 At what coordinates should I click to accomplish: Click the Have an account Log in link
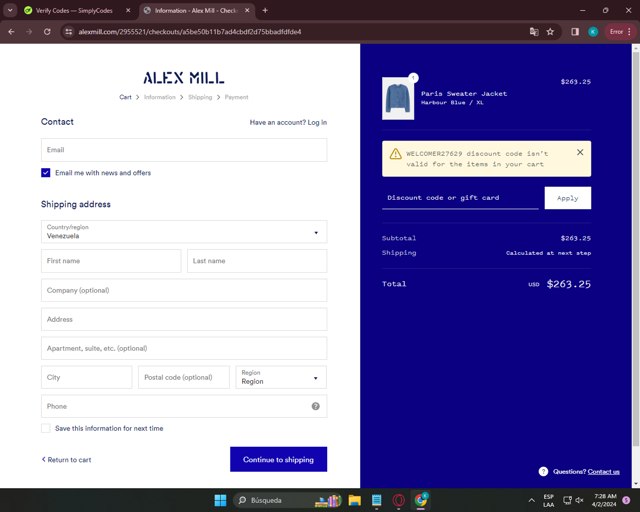pos(288,122)
